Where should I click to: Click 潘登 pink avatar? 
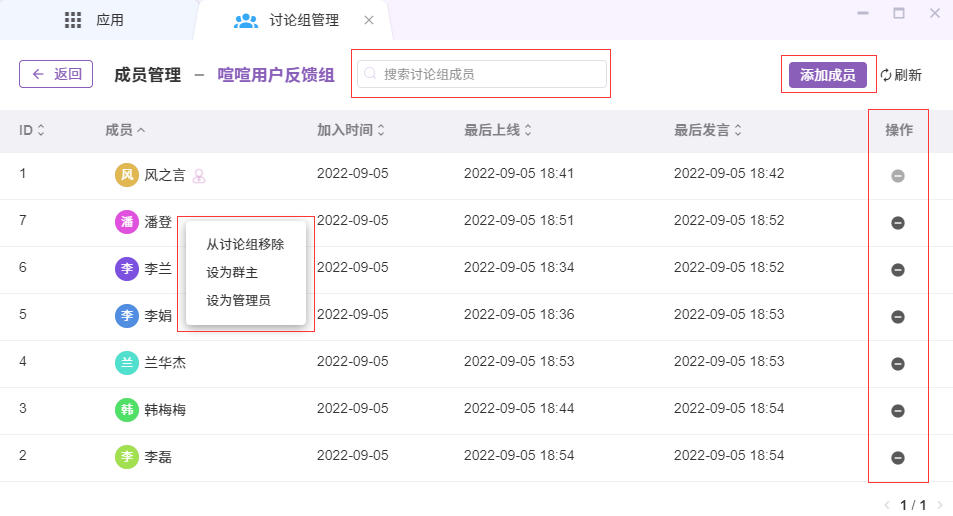pos(126,222)
